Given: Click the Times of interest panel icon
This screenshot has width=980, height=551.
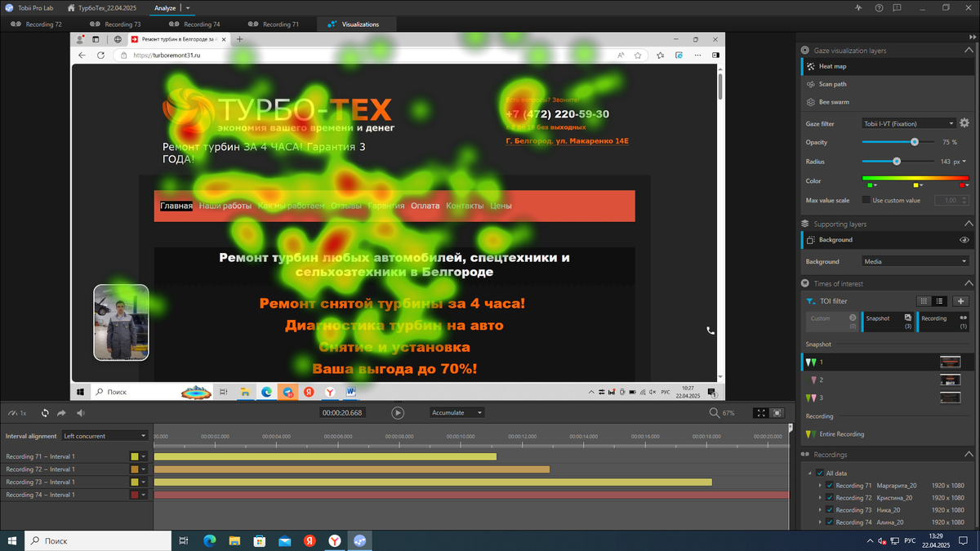Looking at the screenshot, I should (805, 283).
